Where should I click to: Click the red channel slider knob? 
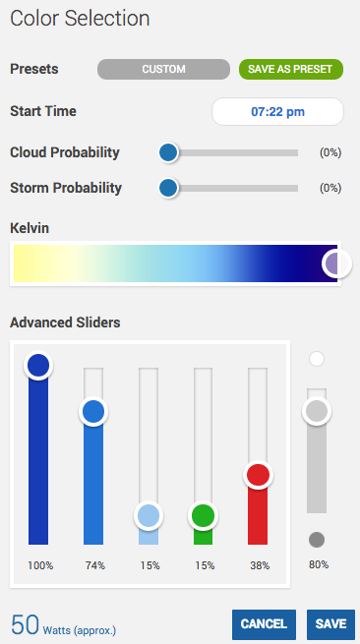click(x=258, y=475)
